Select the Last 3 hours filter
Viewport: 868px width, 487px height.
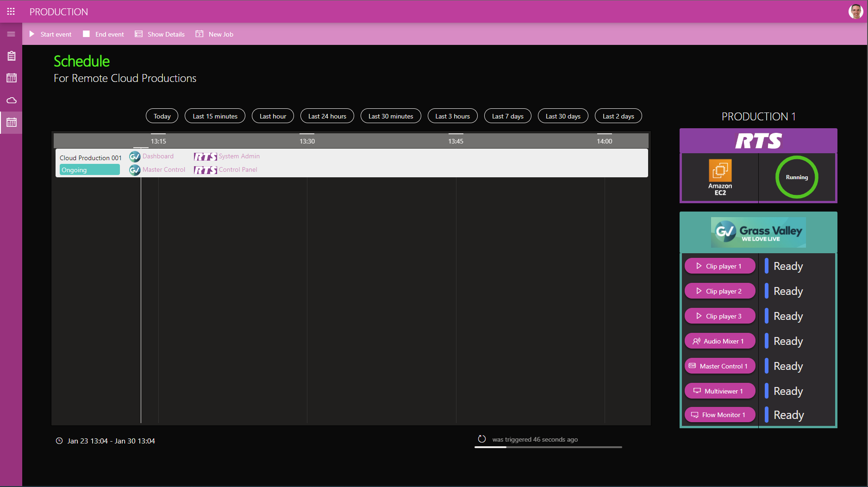click(x=452, y=116)
